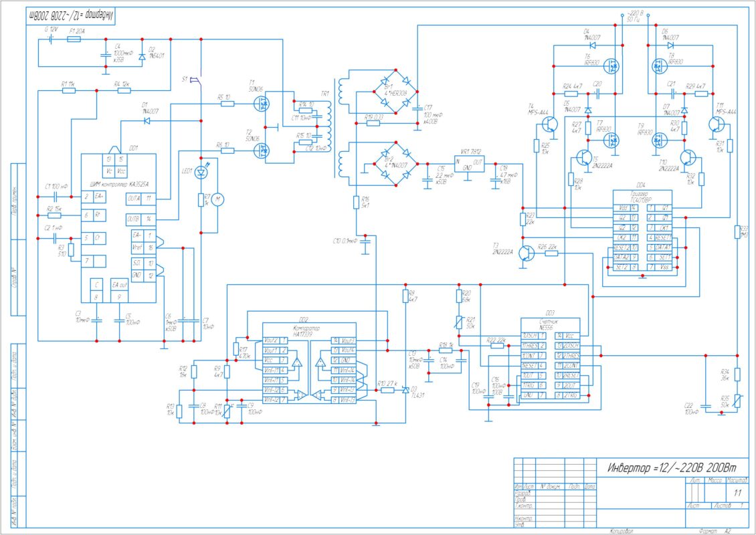Image resolution: width=756 pixels, height=535 pixels.
Task: Select the "Копировал" text below the frame
Action: click(x=621, y=531)
